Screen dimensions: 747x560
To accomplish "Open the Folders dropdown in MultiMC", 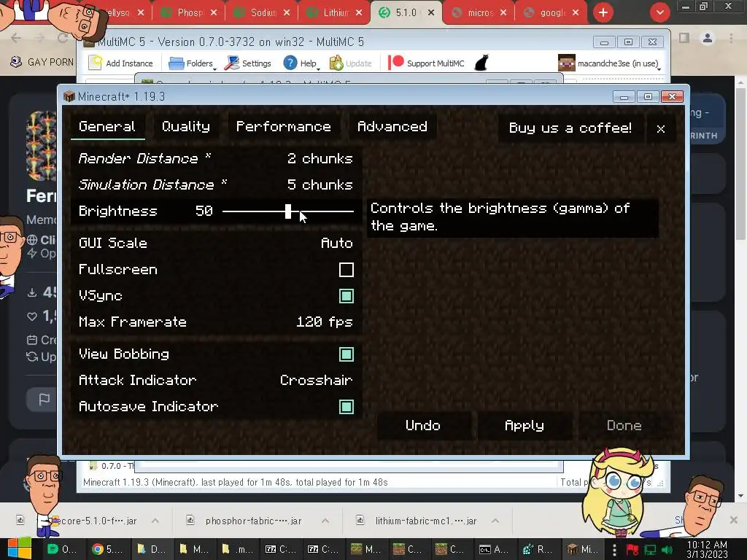I will (193, 63).
